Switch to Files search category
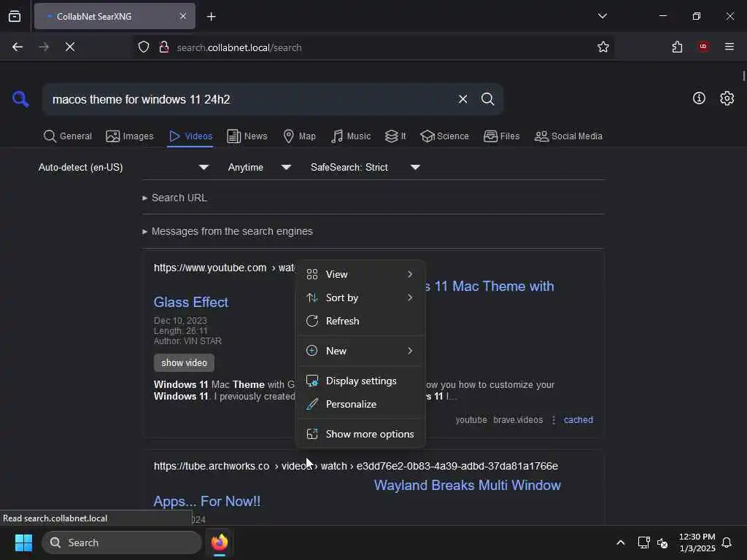Screen dimensions: 747x560 coord(501,136)
